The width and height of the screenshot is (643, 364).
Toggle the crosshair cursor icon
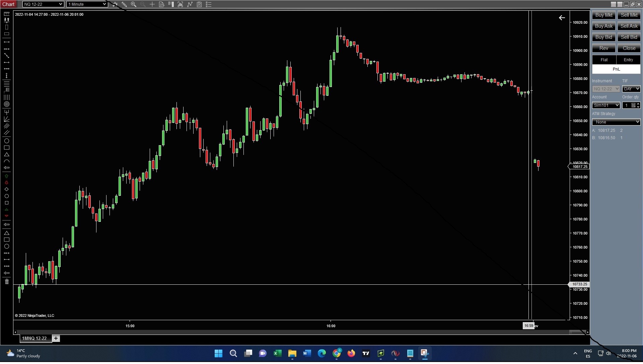(152, 4)
